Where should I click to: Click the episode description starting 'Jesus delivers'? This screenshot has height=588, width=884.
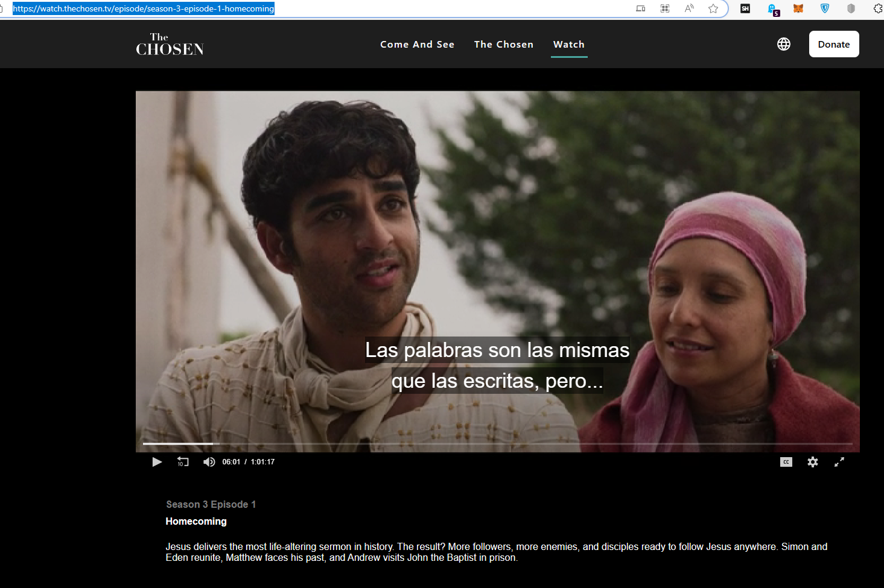click(x=497, y=552)
